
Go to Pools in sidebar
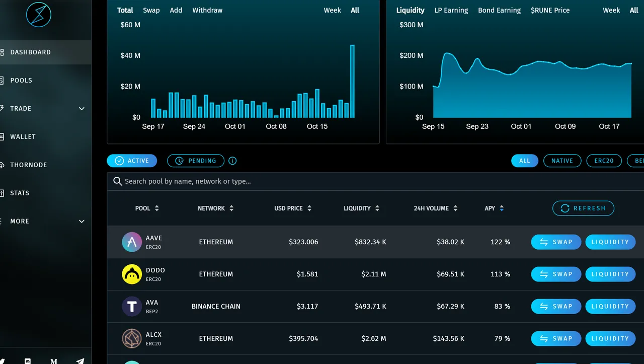pyautogui.click(x=21, y=81)
